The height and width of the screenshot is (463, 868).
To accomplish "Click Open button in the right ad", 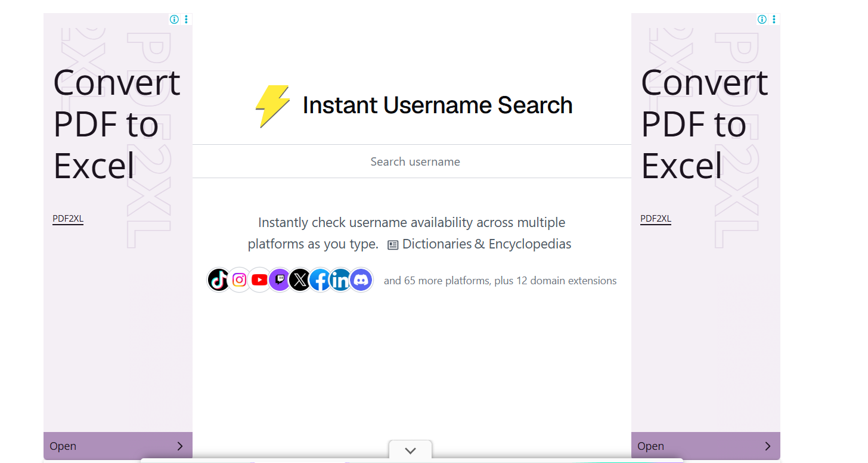I will (x=706, y=446).
